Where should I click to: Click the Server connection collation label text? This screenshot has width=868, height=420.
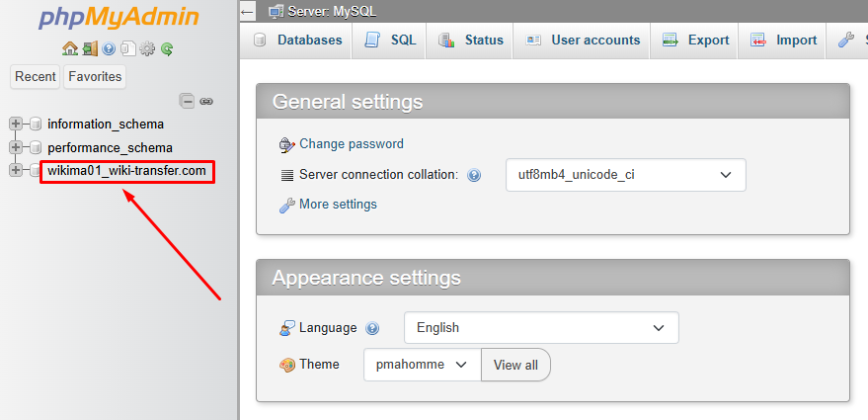[379, 175]
